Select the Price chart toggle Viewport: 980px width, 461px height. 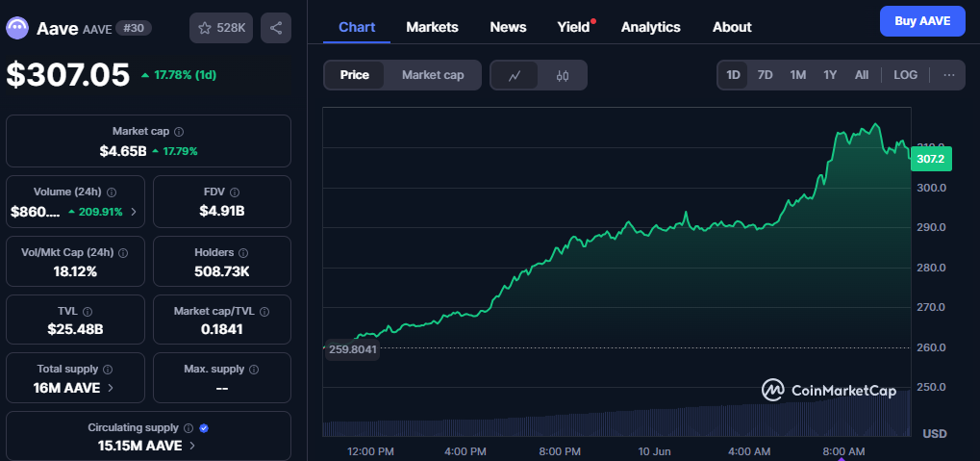point(354,75)
